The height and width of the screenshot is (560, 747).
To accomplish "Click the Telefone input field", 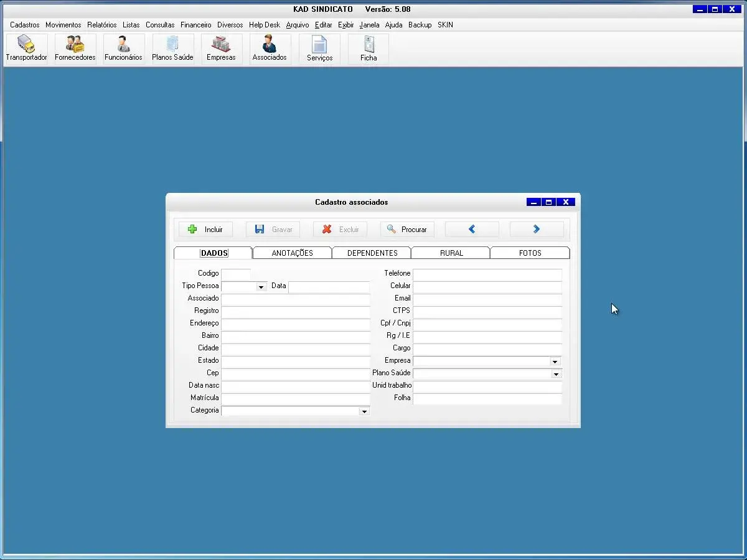I will point(487,274).
